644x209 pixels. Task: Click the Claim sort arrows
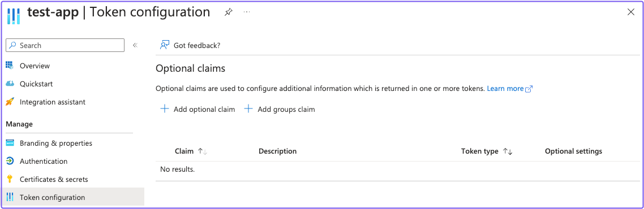[x=202, y=151]
